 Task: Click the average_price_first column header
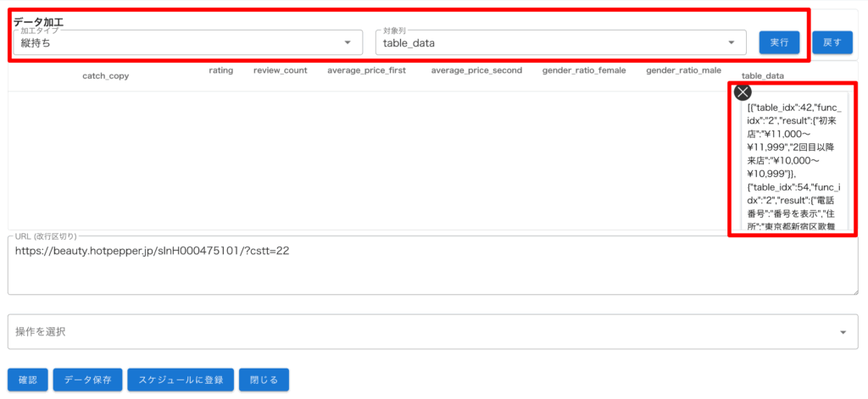(366, 70)
